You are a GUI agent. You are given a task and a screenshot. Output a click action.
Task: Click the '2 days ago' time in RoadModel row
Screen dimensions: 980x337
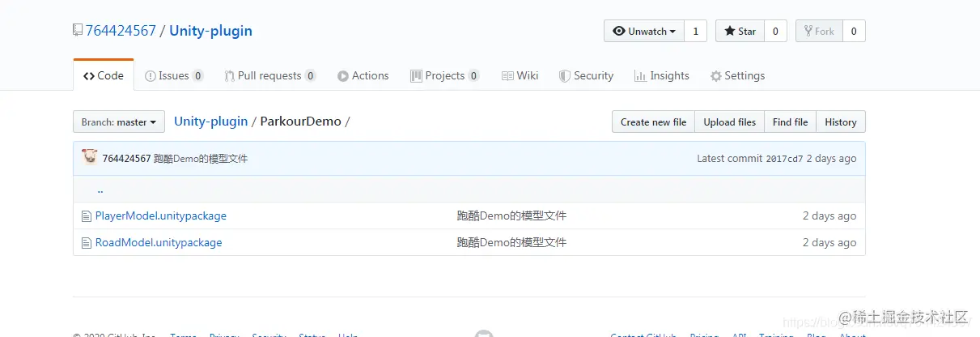(829, 242)
